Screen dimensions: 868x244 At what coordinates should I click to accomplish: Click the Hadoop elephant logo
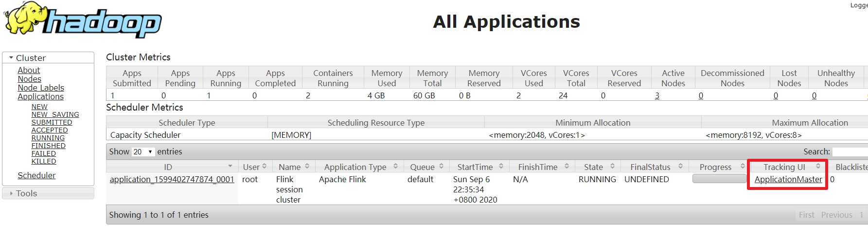(83, 19)
